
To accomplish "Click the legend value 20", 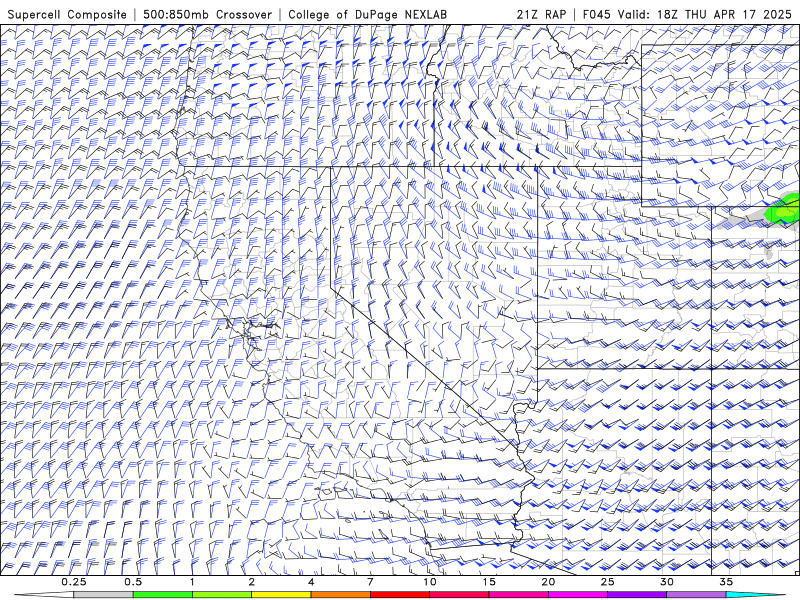I will [548, 582].
